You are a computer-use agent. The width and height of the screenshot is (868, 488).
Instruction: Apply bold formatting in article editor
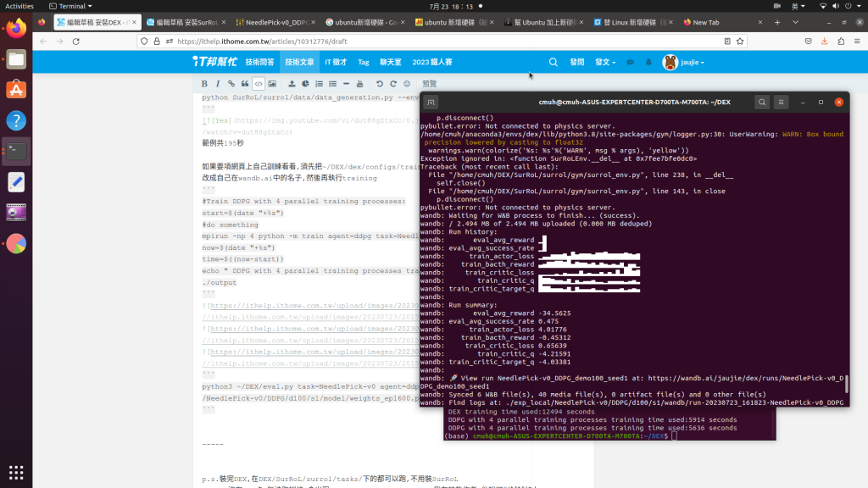204,84
